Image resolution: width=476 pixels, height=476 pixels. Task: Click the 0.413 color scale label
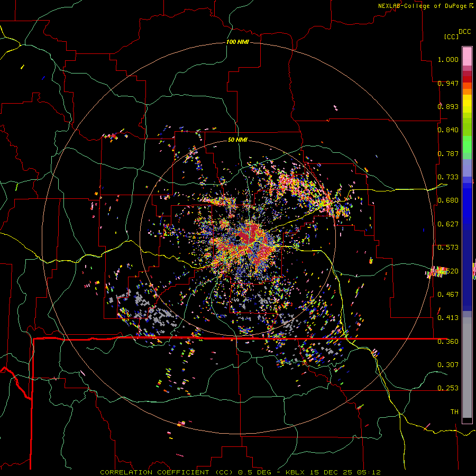(448, 317)
